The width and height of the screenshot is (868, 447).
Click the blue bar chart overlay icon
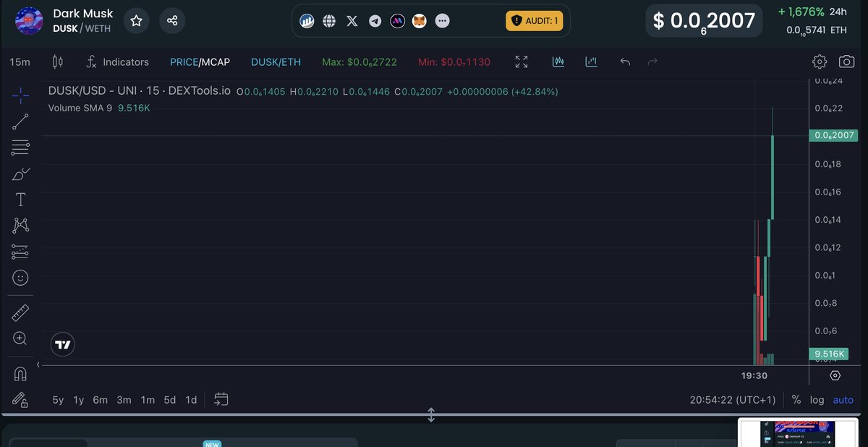[x=591, y=62]
